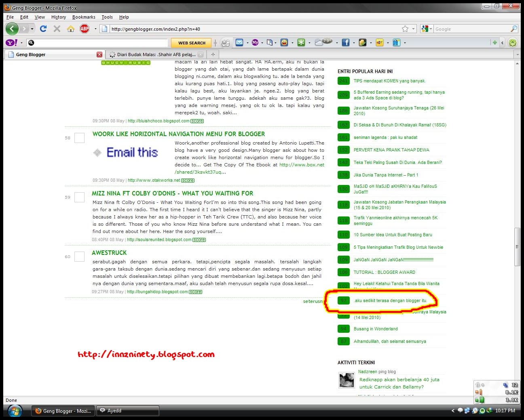This screenshot has width=524, height=420.
Task: Open 'WOORK LIKE HORIZONTAL NAVIGATION MENU' post title
Action: 179,134
